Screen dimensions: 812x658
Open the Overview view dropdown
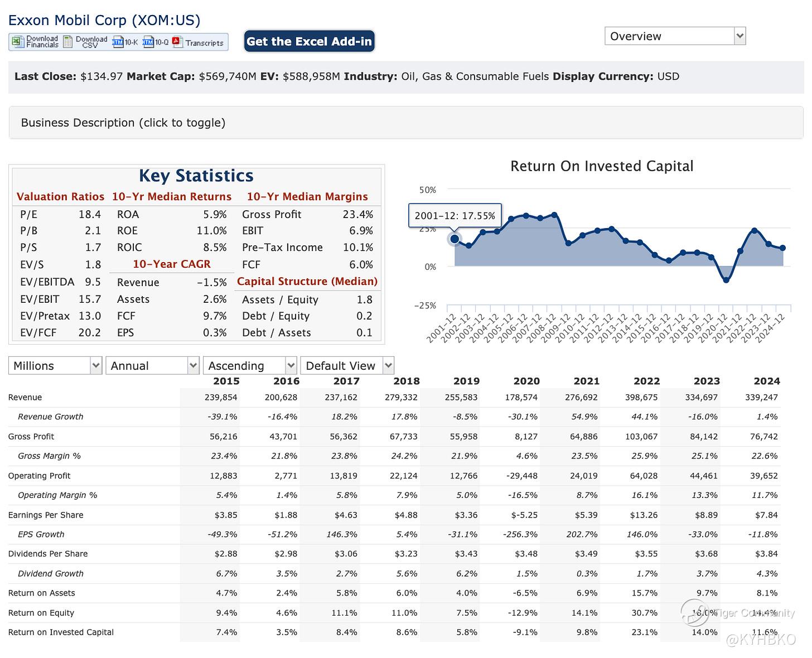click(675, 36)
